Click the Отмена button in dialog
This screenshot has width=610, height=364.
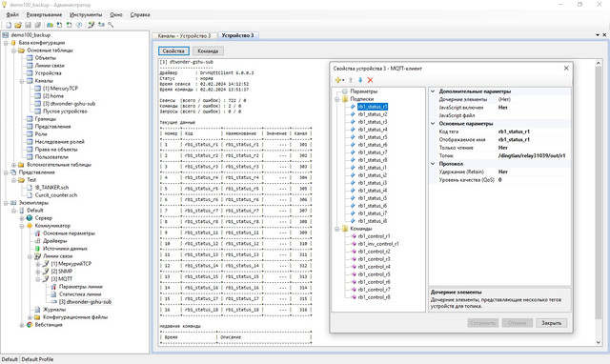point(517,323)
